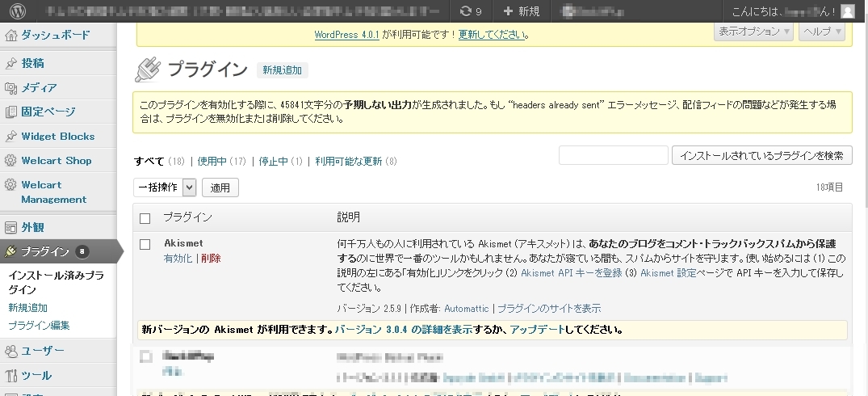This screenshot has width=868, height=396.
Task: Click the こんにちは greeting in admin bar
Action: (784, 11)
